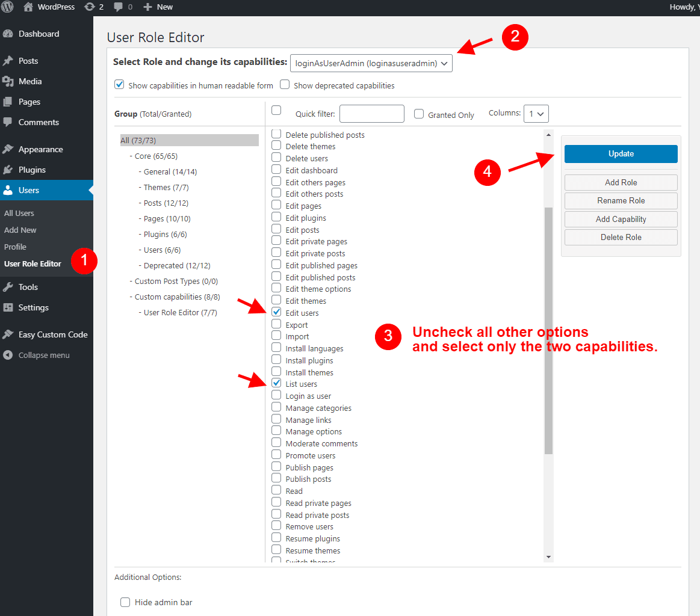Screen dimensions: 700x616
Task: Click the Pages icon in sidebar
Action: pyautogui.click(x=8, y=102)
